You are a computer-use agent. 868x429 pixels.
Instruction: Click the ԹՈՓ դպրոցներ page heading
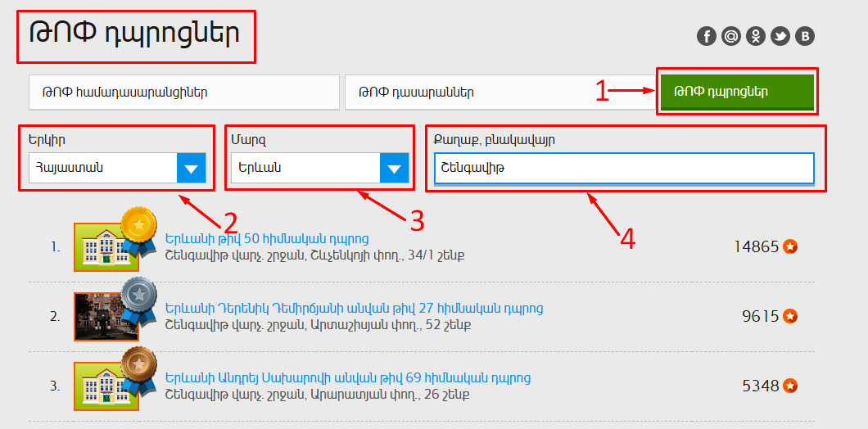pyautogui.click(x=134, y=35)
